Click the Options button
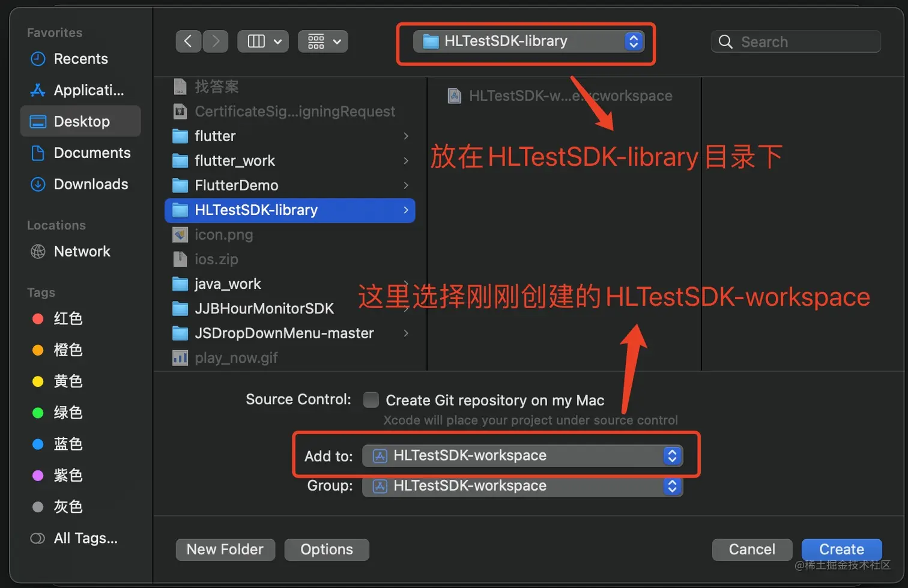Viewport: 908px width, 588px height. [x=327, y=550]
